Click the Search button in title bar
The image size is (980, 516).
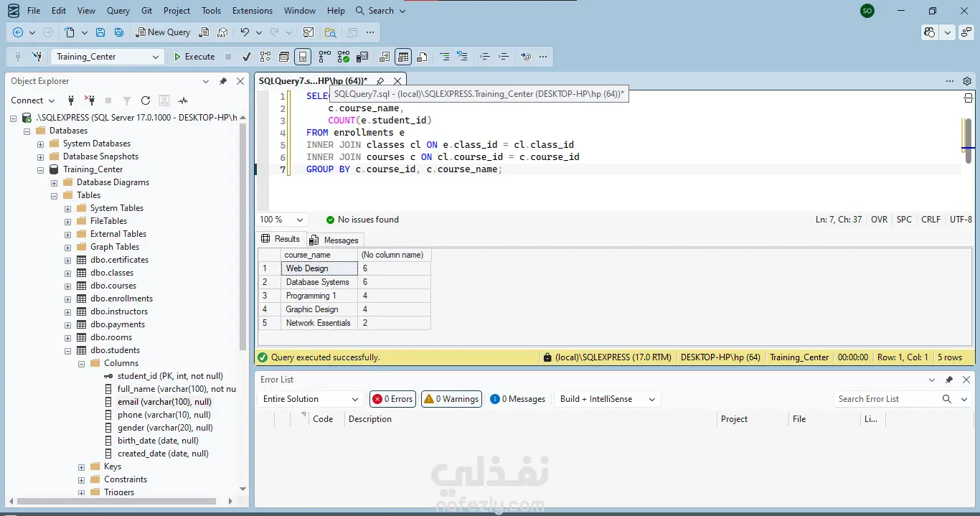coord(380,11)
